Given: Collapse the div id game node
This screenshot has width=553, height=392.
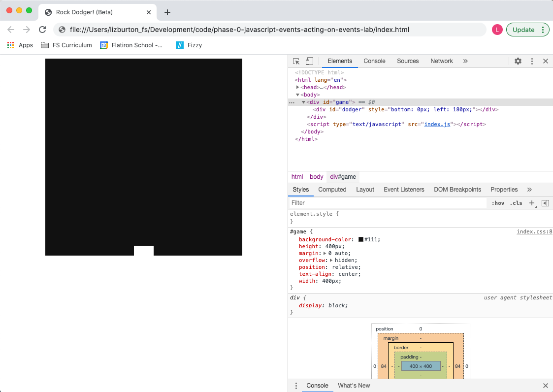Looking at the screenshot, I should [304, 102].
